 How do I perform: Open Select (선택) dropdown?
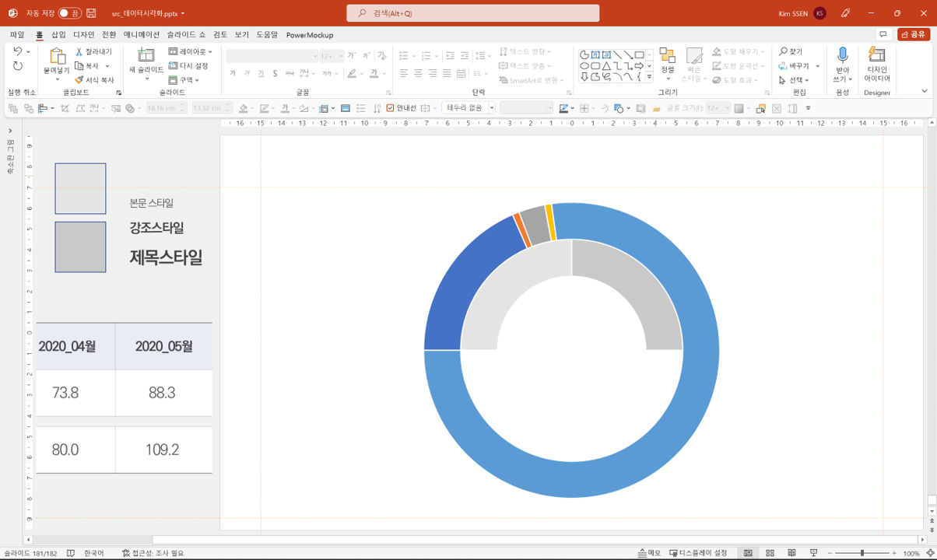(794, 80)
